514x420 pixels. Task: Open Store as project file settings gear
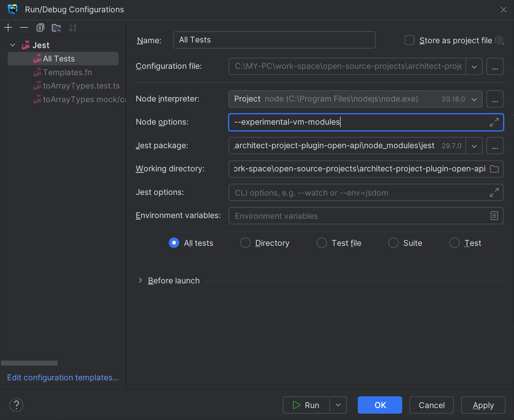pyautogui.click(x=499, y=40)
